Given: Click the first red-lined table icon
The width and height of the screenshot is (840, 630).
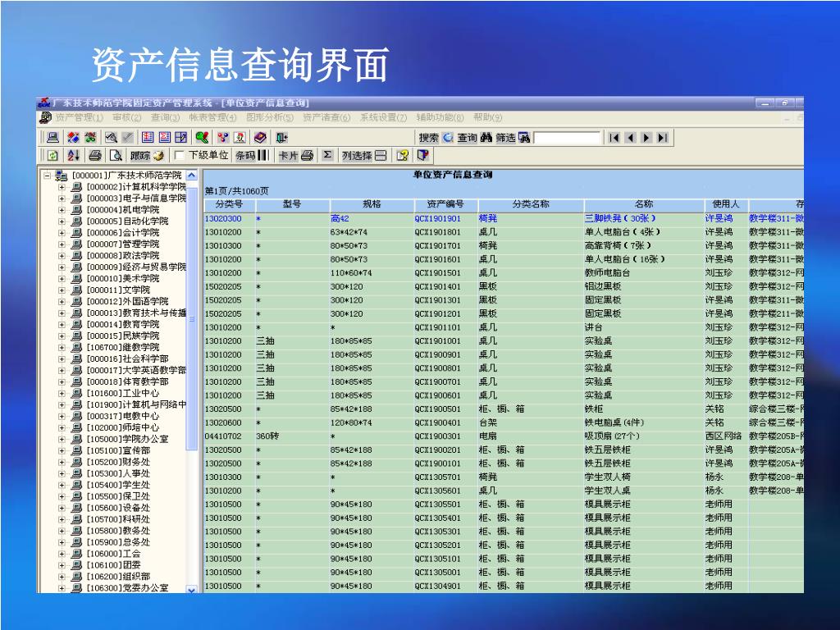Looking at the screenshot, I should click(x=148, y=138).
